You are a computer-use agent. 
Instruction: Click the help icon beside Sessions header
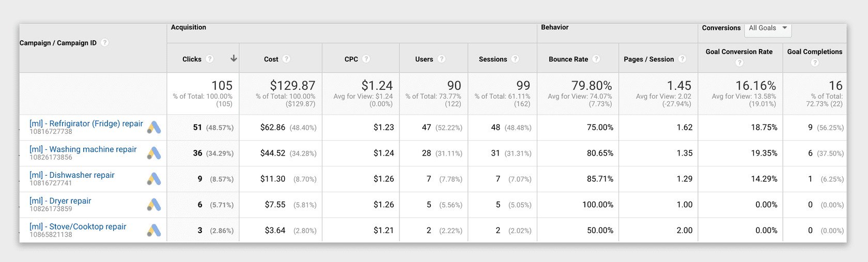(x=515, y=59)
